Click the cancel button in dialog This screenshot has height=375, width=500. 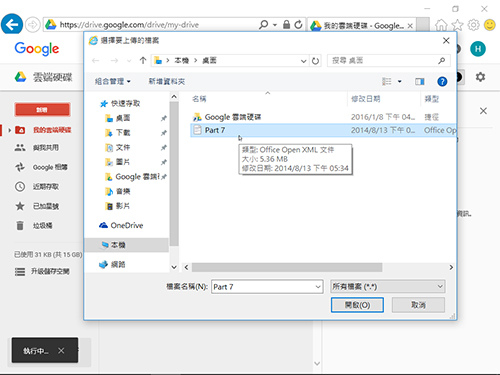click(418, 305)
